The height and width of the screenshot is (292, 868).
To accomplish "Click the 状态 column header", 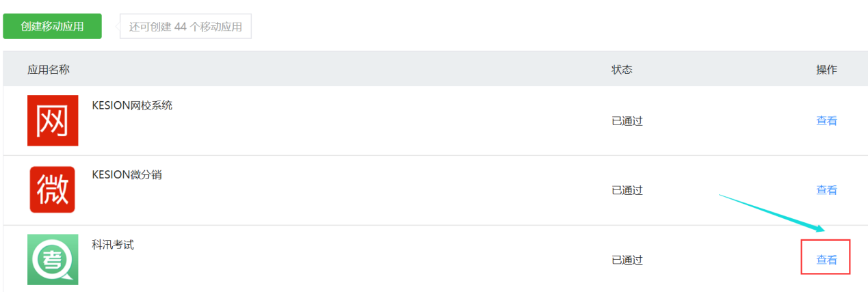I will tap(622, 70).
